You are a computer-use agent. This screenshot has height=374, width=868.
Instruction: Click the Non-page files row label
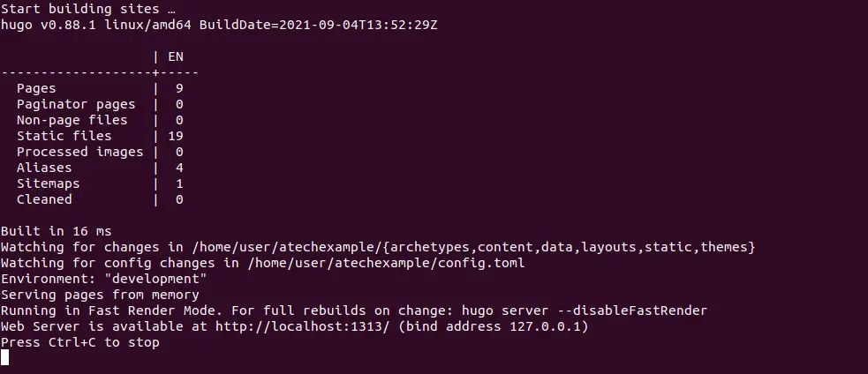click(72, 120)
